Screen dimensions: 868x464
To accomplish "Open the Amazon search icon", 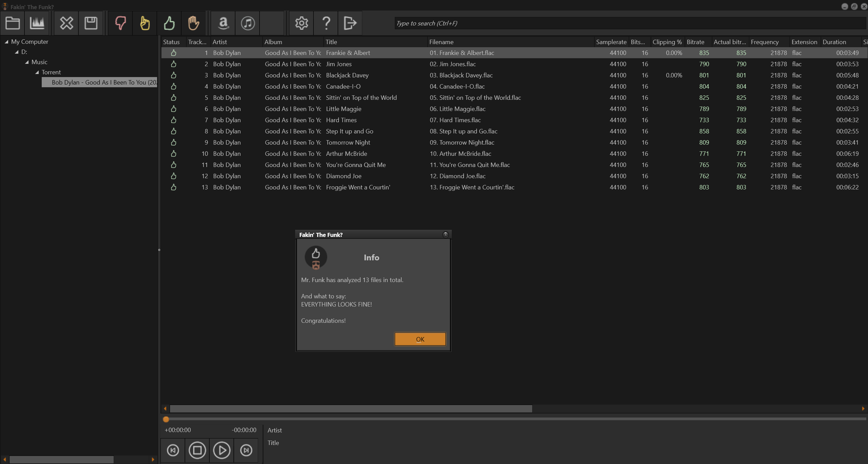I will [223, 23].
